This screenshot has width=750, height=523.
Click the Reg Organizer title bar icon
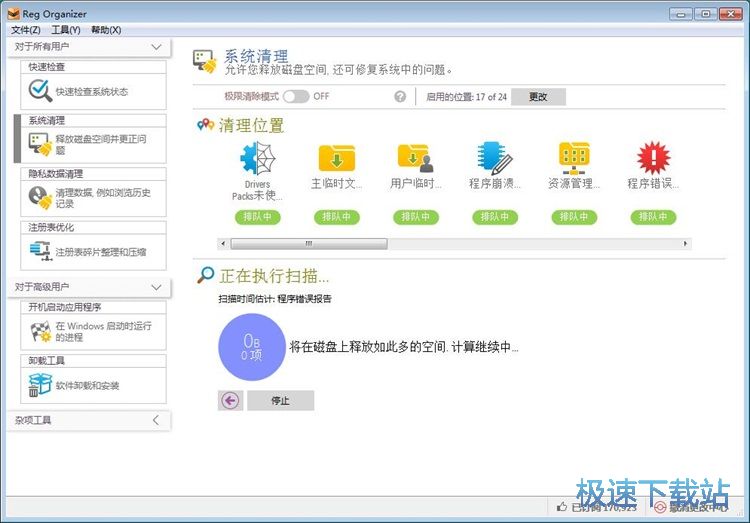[13, 14]
